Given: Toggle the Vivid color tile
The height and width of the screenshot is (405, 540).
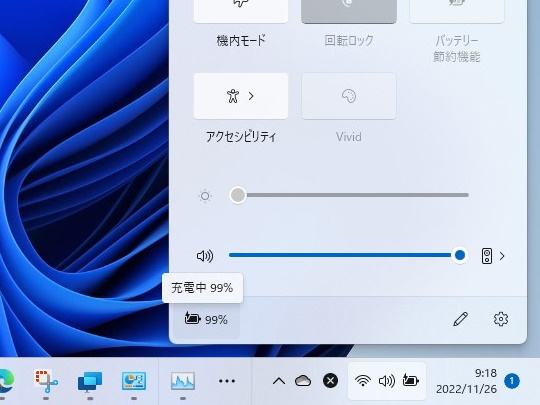Looking at the screenshot, I should click(349, 96).
